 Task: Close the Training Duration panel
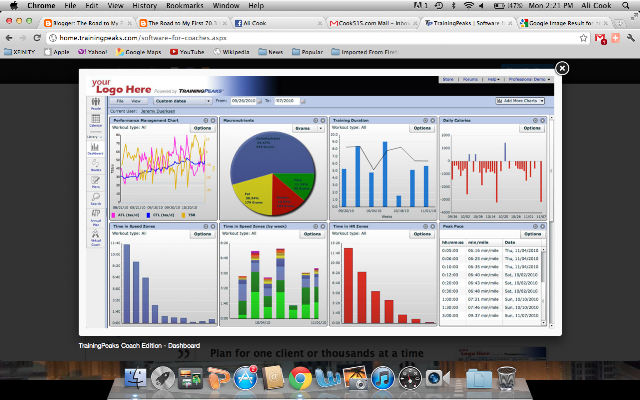(x=432, y=120)
